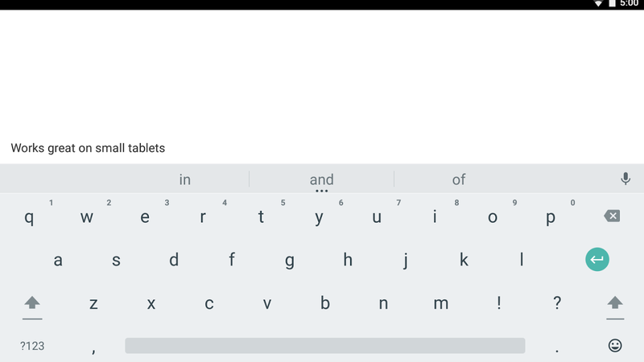
Task: Check Wi-Fi signal icon in status bar
Action: (x=598, y=4)
